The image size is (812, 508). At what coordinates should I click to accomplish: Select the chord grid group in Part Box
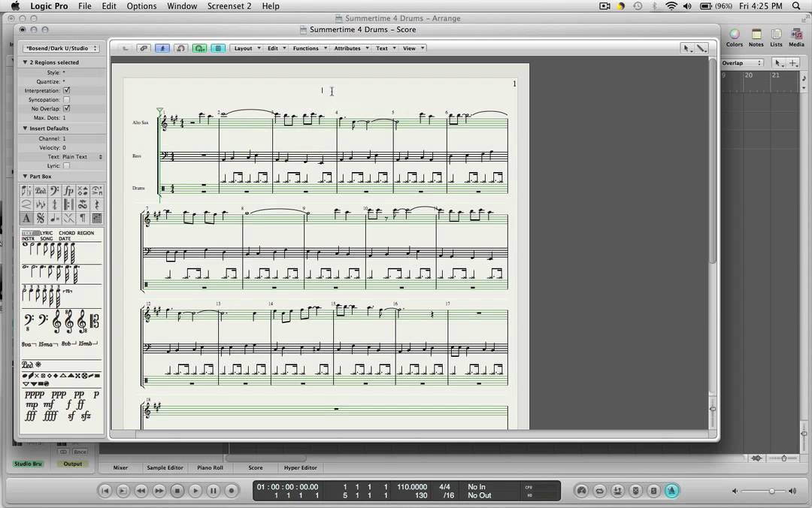pos(96,218)
